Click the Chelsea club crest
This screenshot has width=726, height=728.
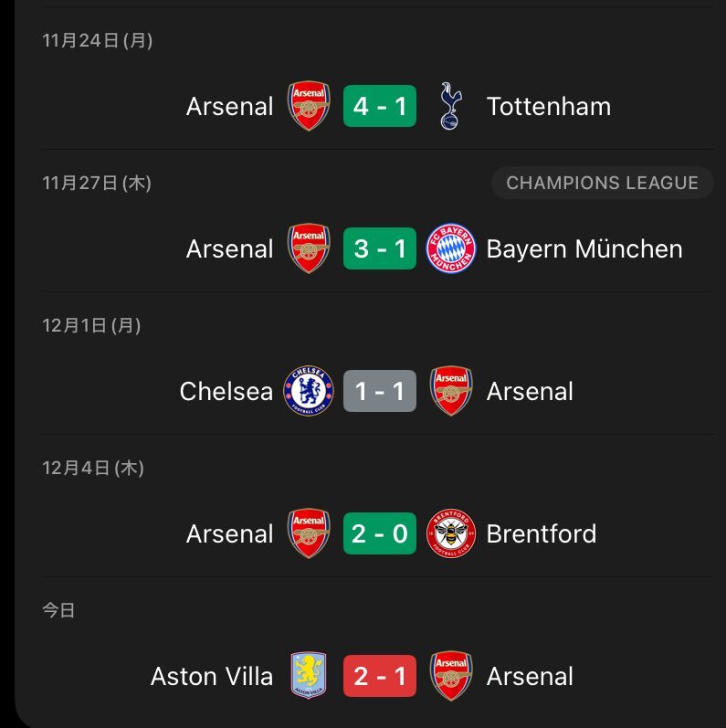click(309, 391)
